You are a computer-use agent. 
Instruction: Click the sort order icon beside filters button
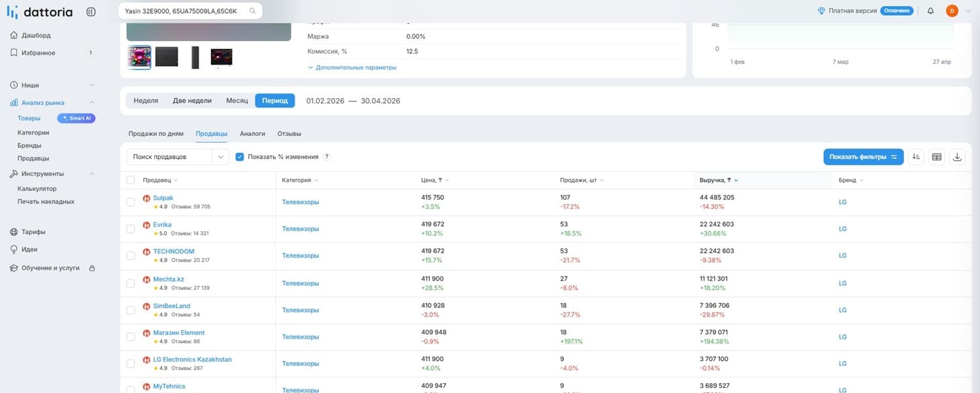916,157
